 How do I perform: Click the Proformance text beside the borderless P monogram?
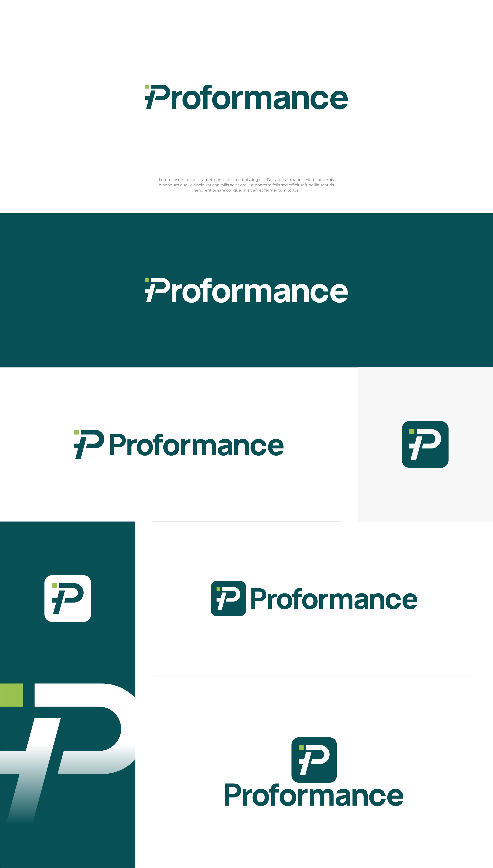pyautogui.click(x=196, y=445)
